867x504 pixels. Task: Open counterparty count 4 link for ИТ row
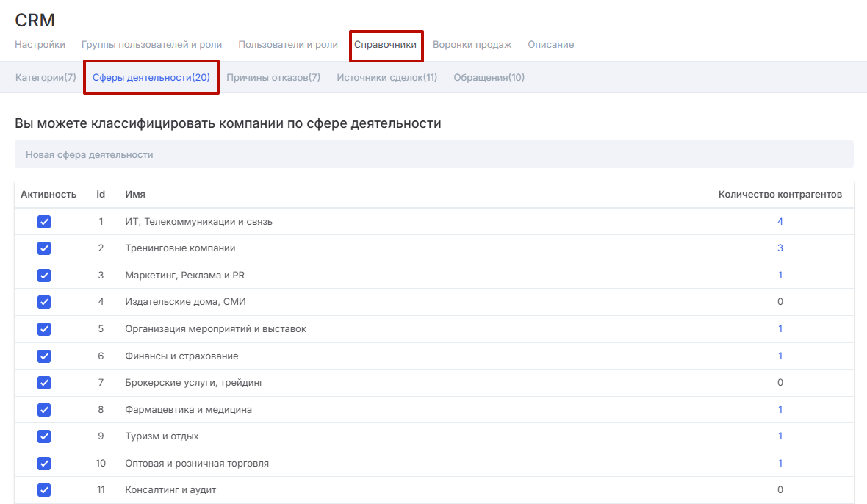click(780, 222)
